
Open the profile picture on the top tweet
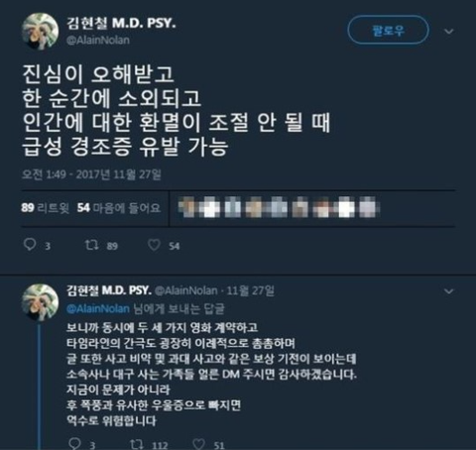pos(40,32)
